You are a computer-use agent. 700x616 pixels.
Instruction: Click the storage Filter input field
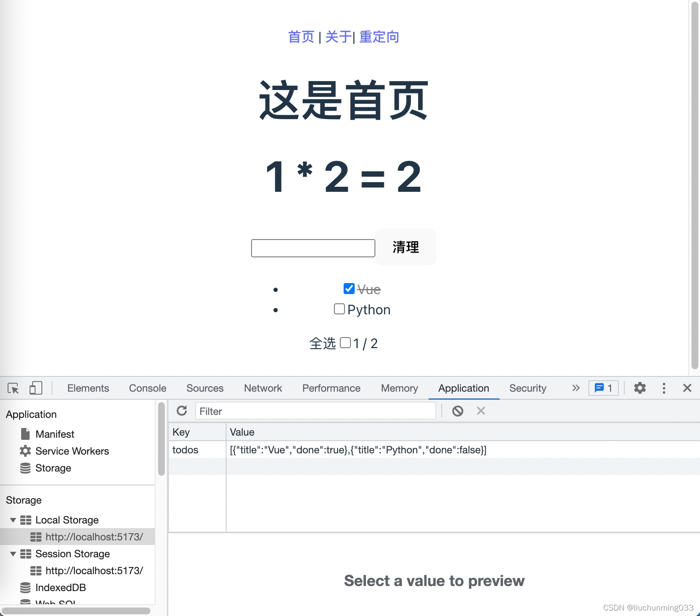[x=316, y=411]
